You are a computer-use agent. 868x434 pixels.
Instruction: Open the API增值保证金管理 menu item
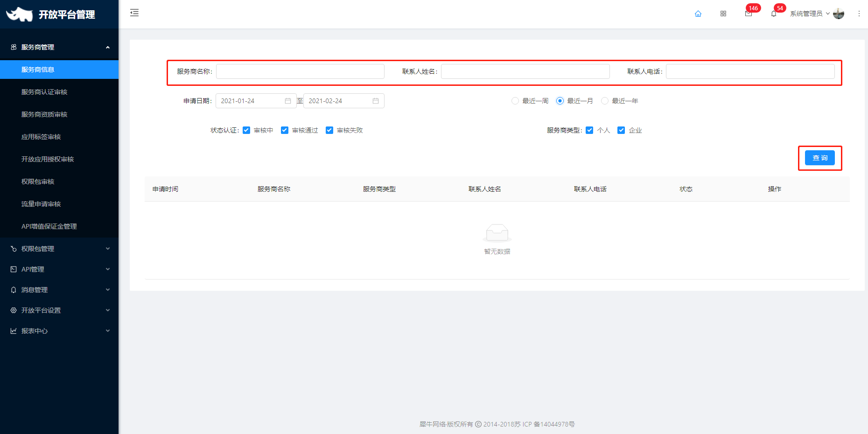pyautogui.click(x=59, y=226)
